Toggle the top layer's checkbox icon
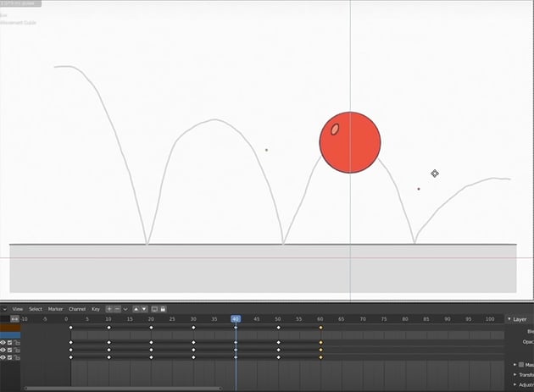The width and height of the screenshot is (534, 392). pos(9,342)
